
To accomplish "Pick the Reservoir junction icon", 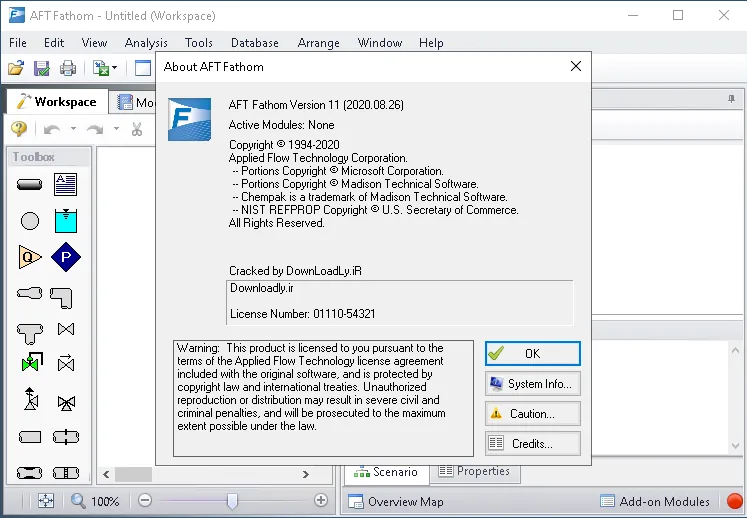I will point(66,221).
